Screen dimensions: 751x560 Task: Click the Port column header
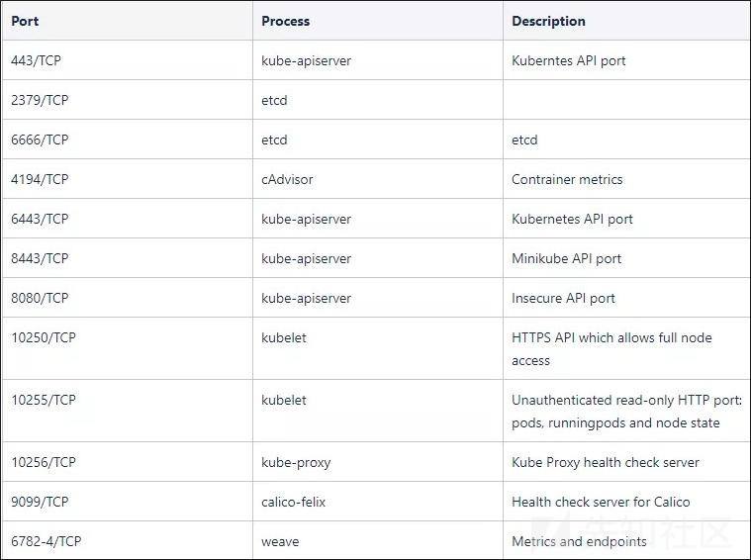(25, 21)
